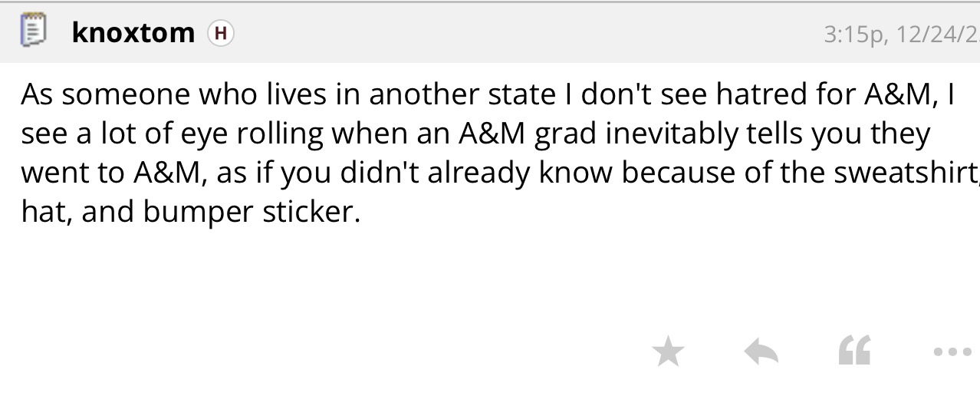Click the H badge next to the username
The width and height of the screenshot is (980, 396).
(x=221, y=33)
